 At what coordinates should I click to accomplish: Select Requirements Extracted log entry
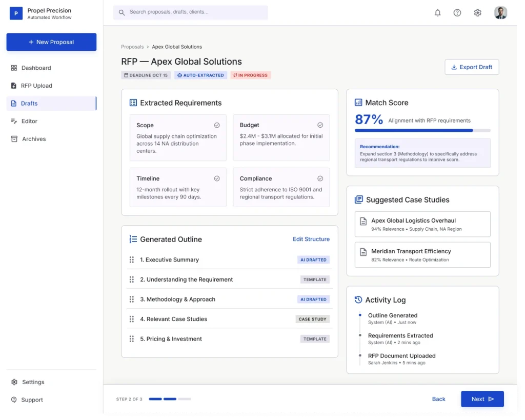tap(400, 338)
